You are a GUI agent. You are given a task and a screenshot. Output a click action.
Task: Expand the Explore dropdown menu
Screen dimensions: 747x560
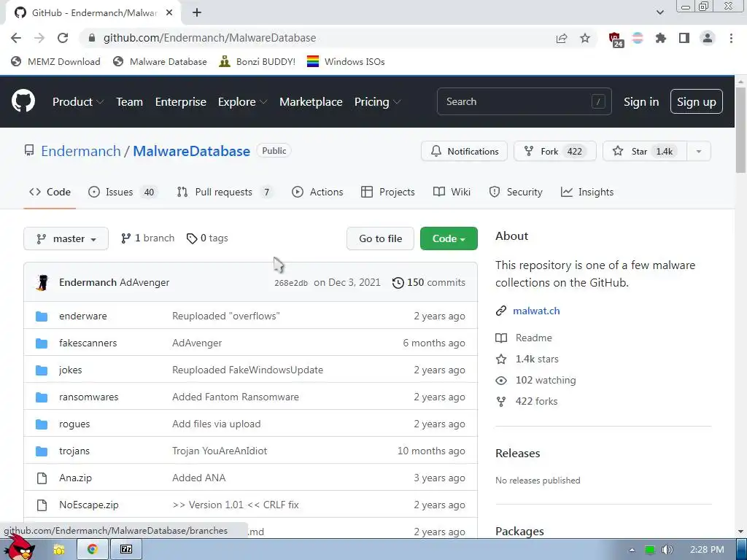[242, 102]
